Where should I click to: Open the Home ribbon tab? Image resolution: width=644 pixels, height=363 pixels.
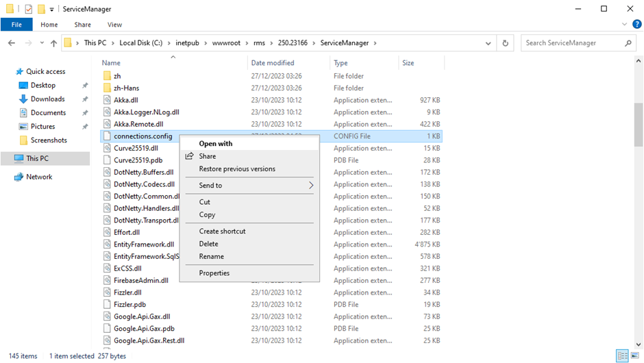pyautogui.click(x=49, y=25)
